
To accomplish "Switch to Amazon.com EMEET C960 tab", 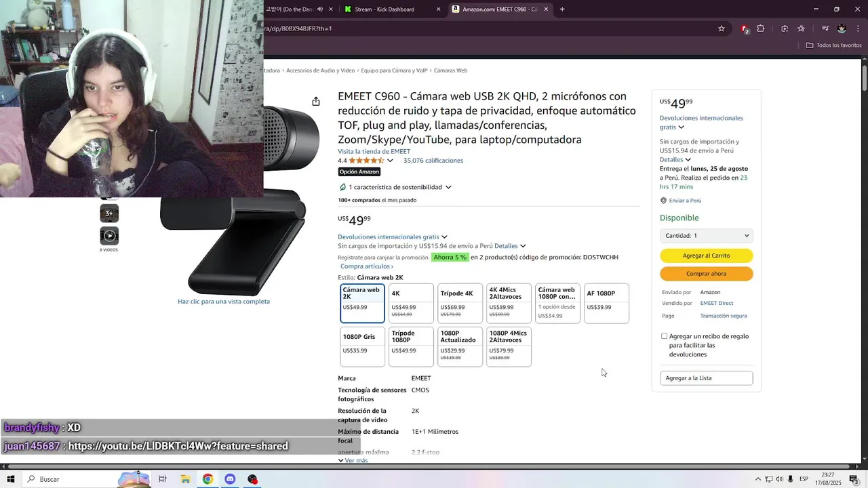I will [x=500, y=9].
